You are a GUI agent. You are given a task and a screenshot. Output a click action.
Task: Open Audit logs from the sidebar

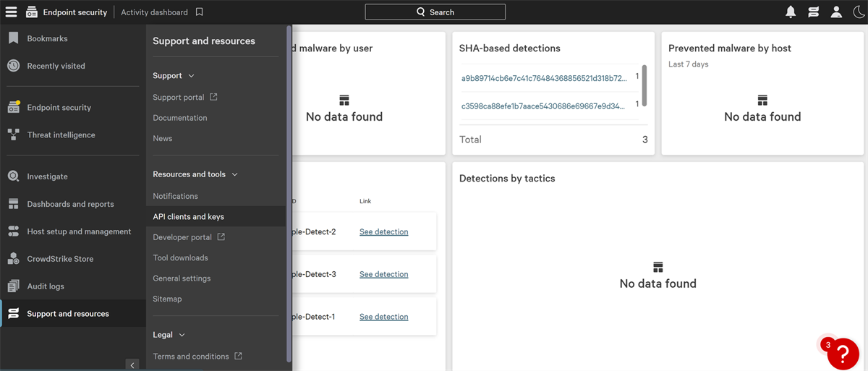tap(46, 286)
